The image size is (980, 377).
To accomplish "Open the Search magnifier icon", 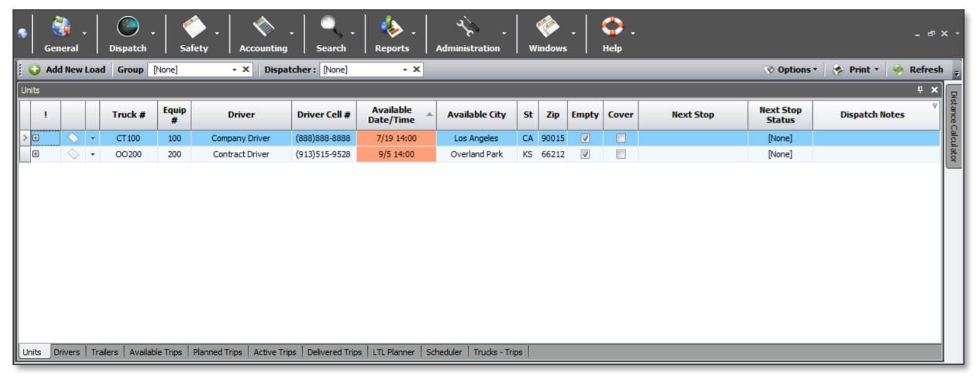I will pos(331,27).
